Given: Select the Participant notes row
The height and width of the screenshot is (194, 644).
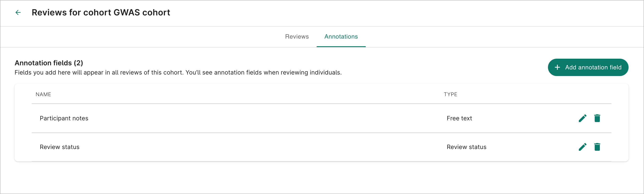Looking at the screenshot, I should [64, 118].
